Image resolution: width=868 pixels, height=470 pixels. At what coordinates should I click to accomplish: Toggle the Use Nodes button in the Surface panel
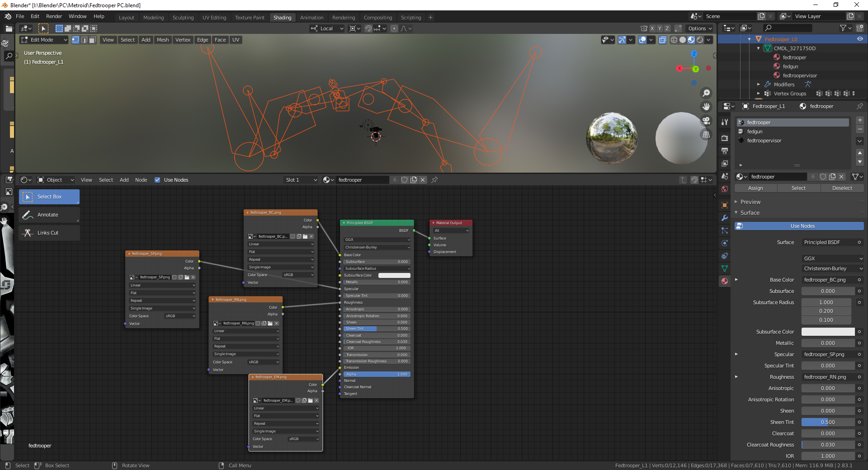pos(799,226)
